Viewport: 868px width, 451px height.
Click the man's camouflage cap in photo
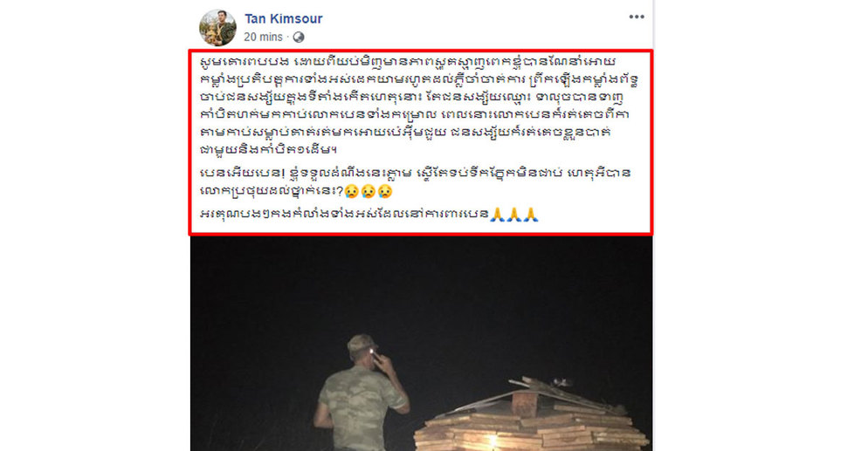tap(362, 344)
